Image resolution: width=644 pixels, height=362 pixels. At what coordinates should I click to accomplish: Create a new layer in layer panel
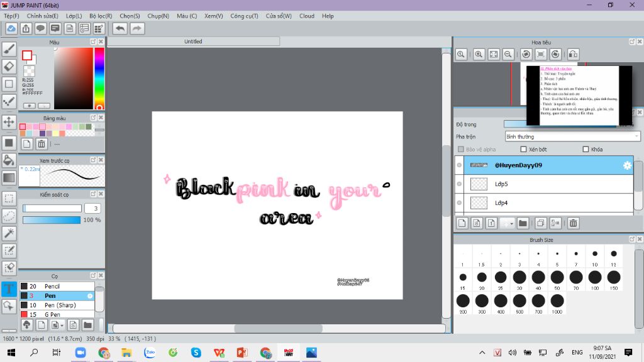[462, 223]
